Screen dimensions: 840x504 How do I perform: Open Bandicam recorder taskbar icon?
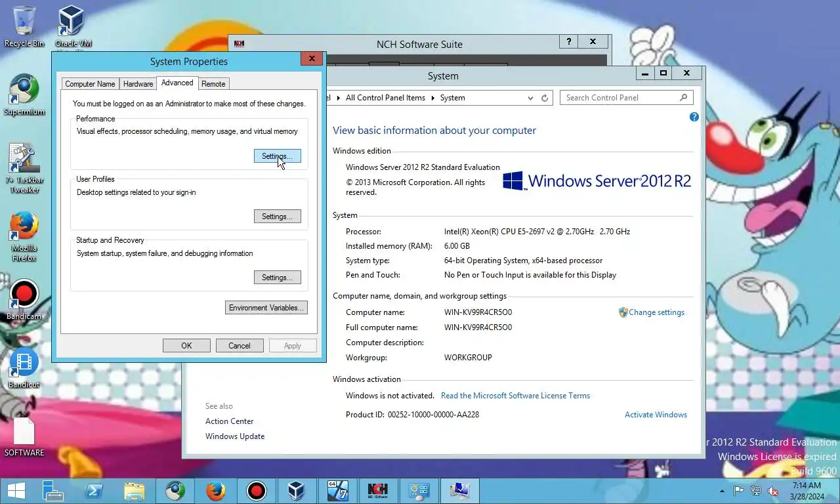click(x=257, y=491)
